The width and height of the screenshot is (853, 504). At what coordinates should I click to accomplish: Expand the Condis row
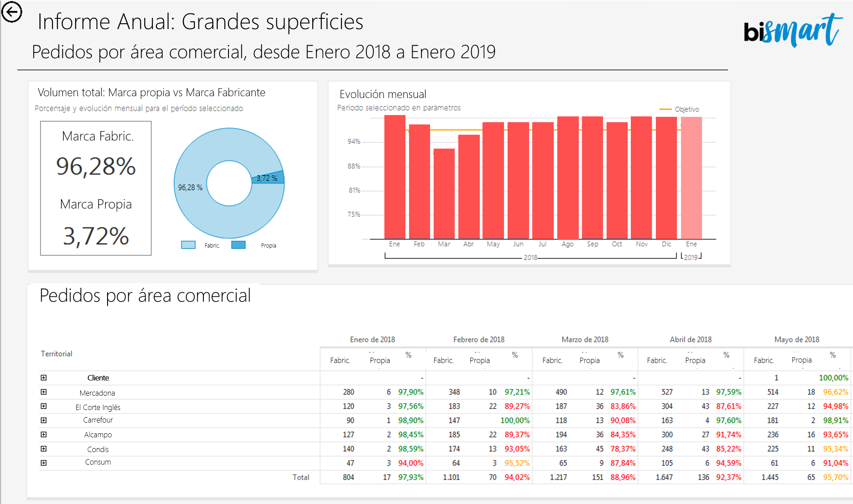(43, 449)
